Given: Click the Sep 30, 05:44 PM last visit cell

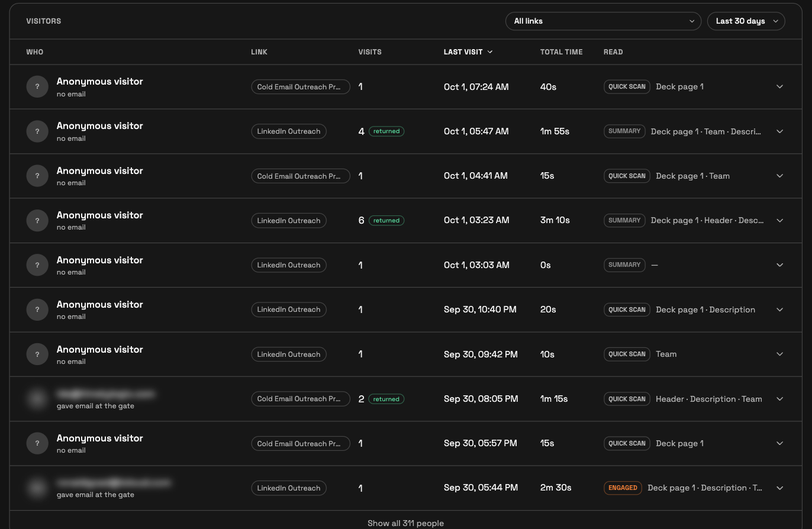Looking at the screenshot, I should (481, 488).
